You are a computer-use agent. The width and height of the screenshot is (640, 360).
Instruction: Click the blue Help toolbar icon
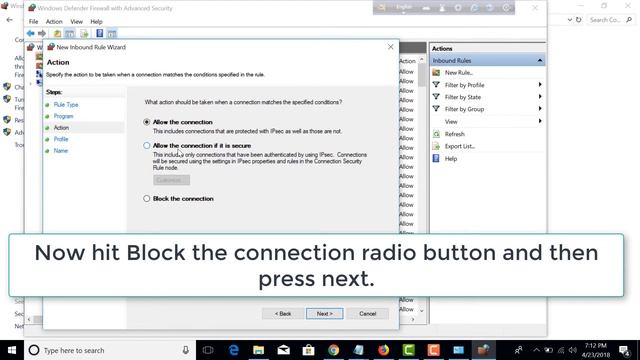[x=99, y=33]
